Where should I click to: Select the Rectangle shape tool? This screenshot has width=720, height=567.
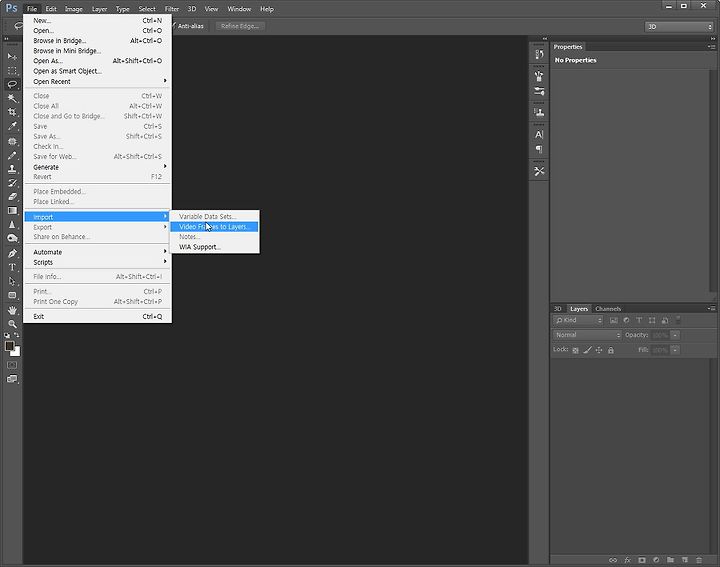click(x=12, y=295)
